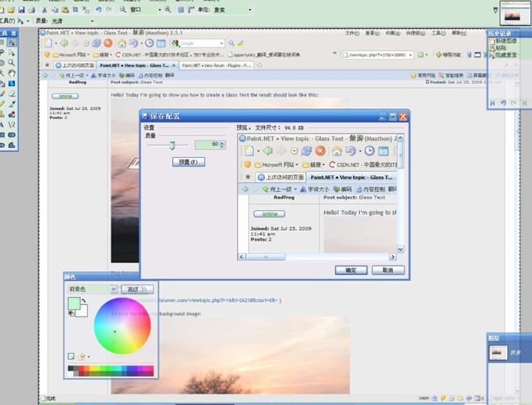The height and width of the screenshot is (405, 532).
Task: Select the Pan hand tool
Action: [x=11, y=73]
